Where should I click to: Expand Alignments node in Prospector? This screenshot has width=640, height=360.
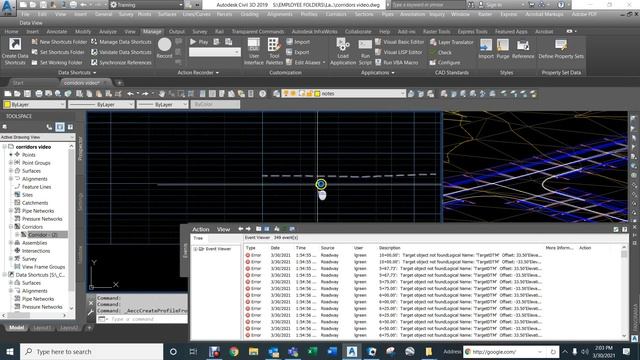point(11,179)
